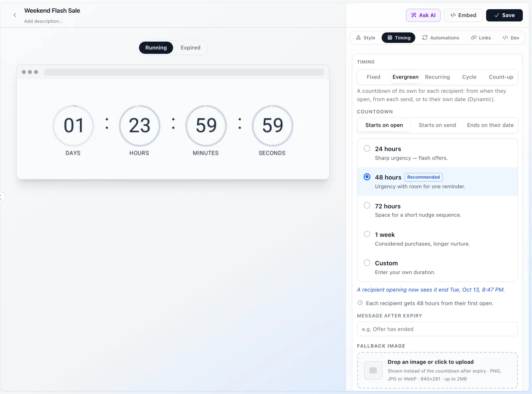Select Cycle timing mode

pos(469,77)
